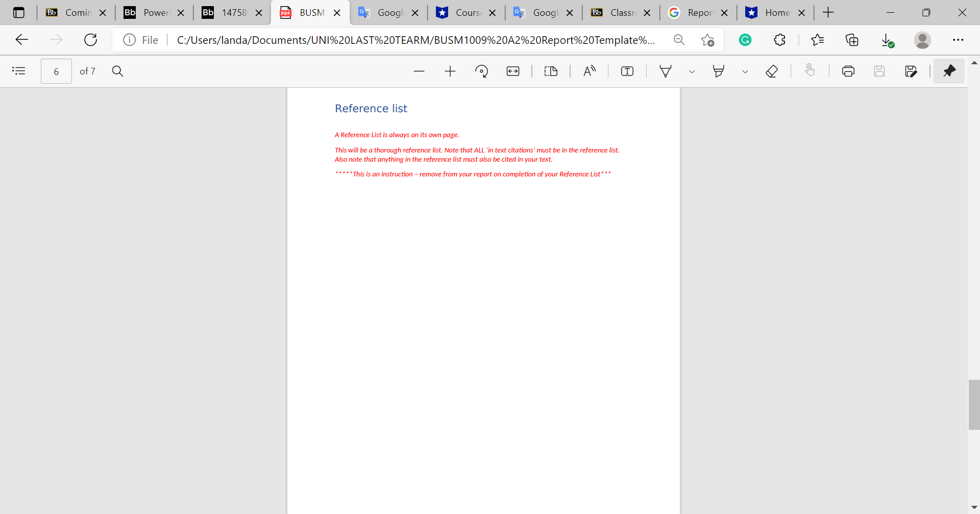Select the Erase tool
Viewport: 980px width, 514px height.
click(x=772, y=71)
